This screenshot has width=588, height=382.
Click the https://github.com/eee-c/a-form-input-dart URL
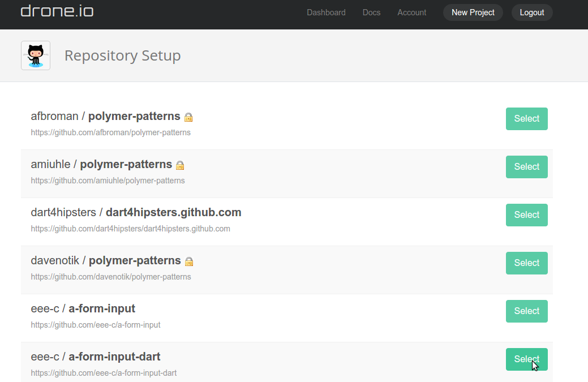point(104,373)
